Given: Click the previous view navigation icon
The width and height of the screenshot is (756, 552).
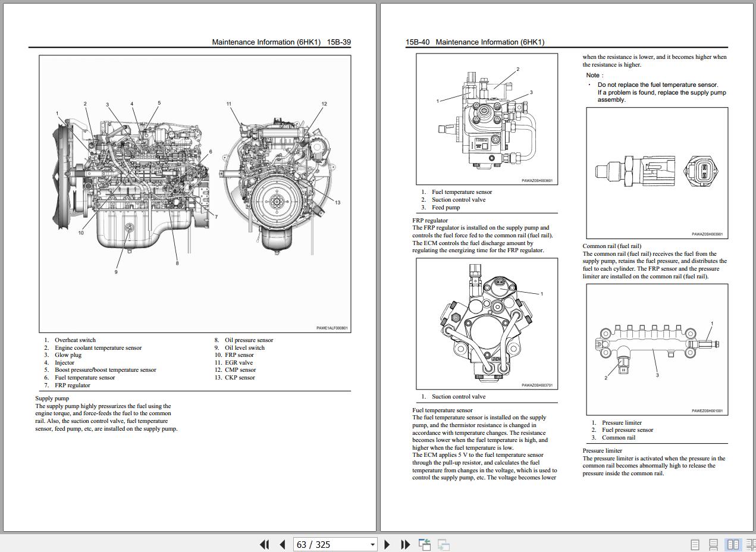Looking at the screenshot, I should (x=425, y=544).
